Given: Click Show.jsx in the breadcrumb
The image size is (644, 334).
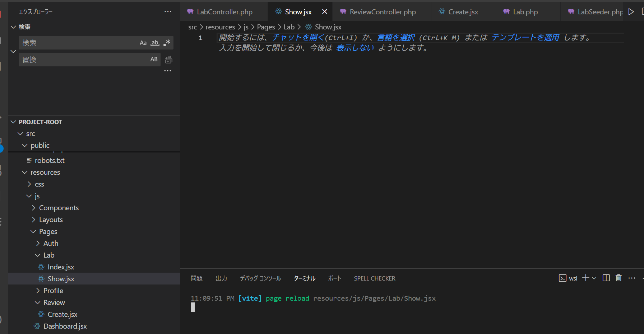Looking at the screenshot, I should (x=328, y=27).
